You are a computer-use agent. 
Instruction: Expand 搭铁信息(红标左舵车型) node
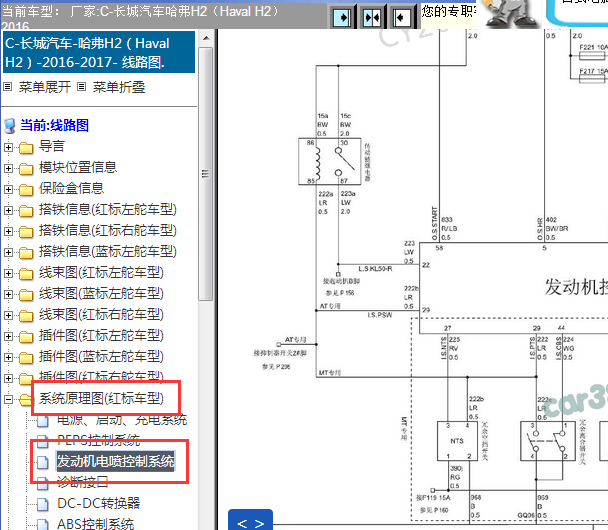click(8, 210)
